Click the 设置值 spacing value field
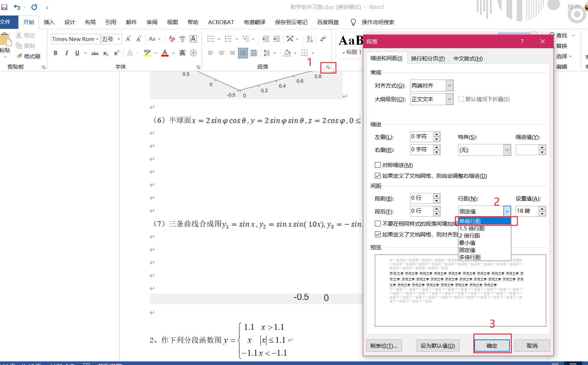This screenshot has width=588, height=365. 527,211
